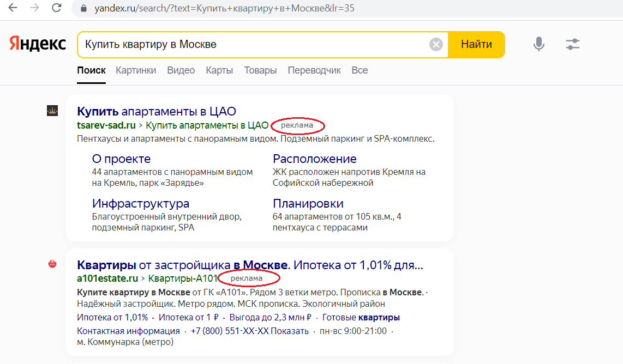Open search settings sliders icon
623x364 pixels.
[x=573, y=44]
